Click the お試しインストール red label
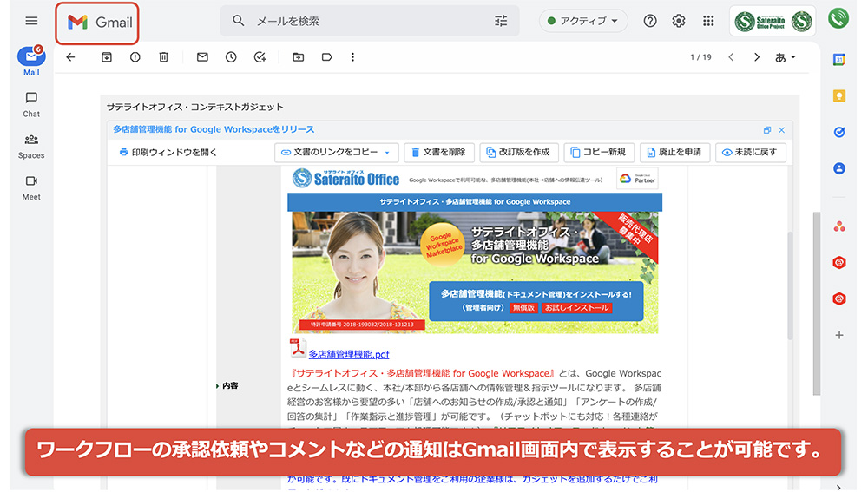 pyautogui.click(x=576, y=308)
